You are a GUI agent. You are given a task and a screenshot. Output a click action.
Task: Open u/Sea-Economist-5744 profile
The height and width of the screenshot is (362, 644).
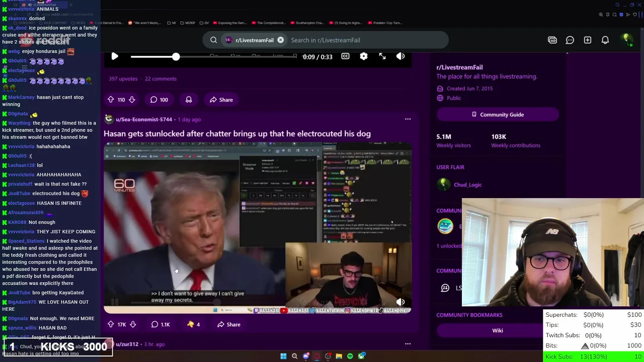click(144, 120)
